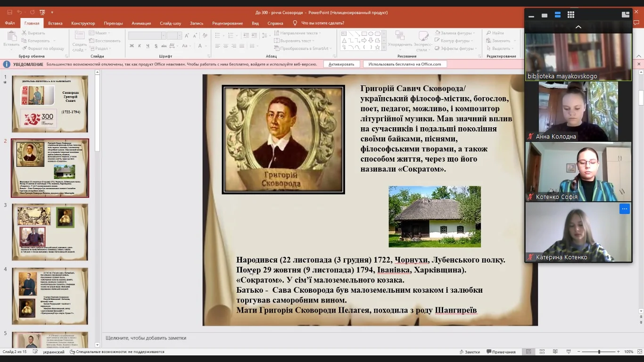Click decrease font size icon
Viewport: 644px width, 362px height.
[195, 36]
